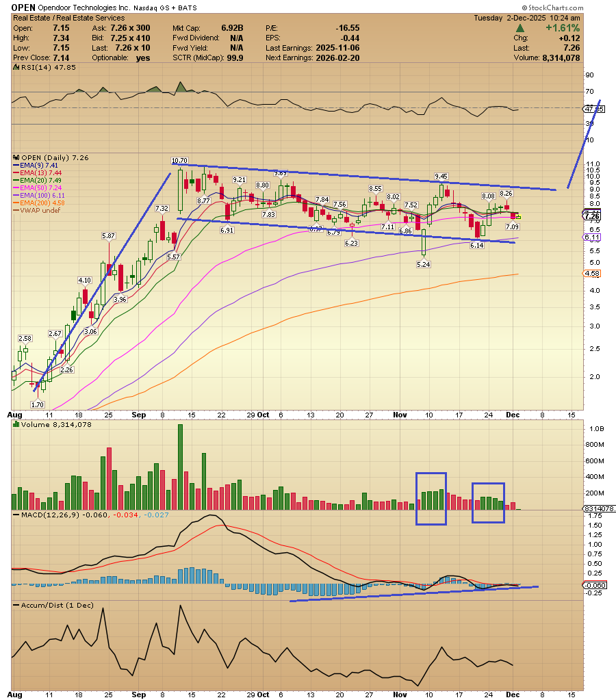Click the 6.11 purple tag on right axis
This screenshot has height=700, width=616.
coord(592,237)
